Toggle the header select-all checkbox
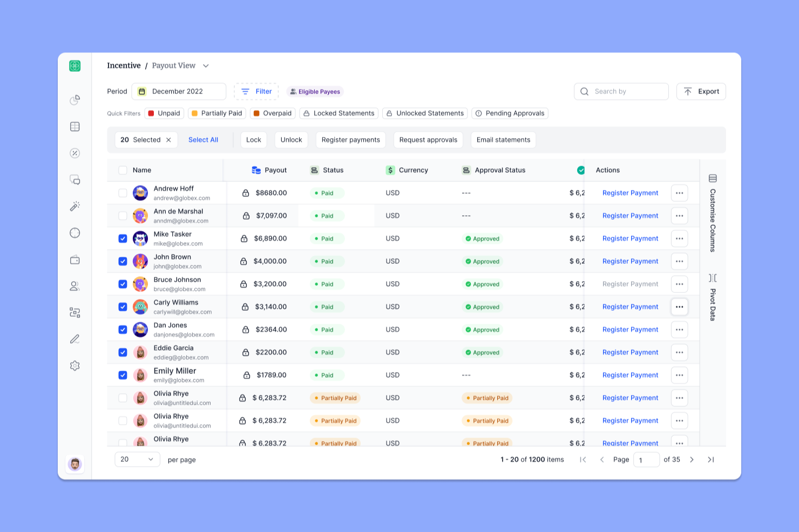799x532 pixels. [x=123, y=170]
